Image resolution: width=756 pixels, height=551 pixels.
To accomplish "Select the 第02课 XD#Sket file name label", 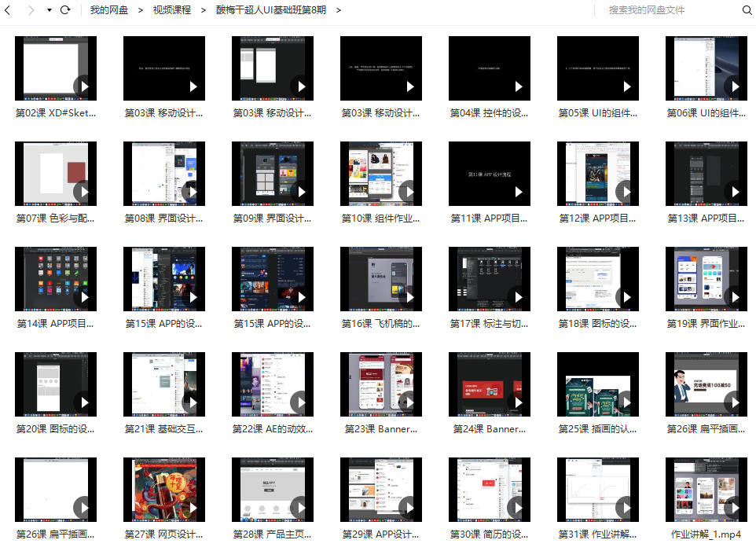I will point(56,112).
